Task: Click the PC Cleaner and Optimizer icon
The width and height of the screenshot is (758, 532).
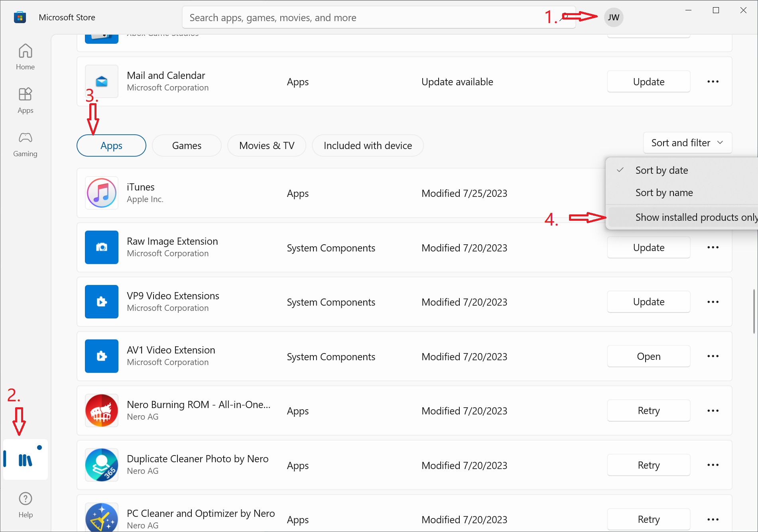Action: 102,517
